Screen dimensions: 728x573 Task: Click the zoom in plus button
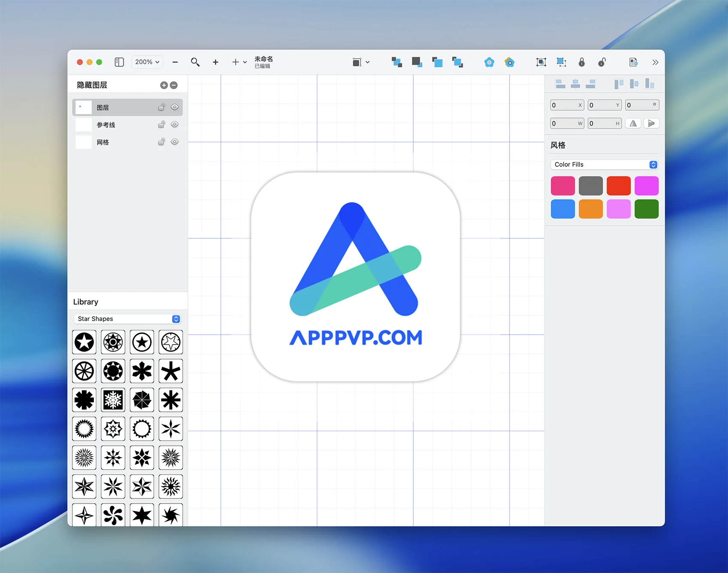point(215,62)
